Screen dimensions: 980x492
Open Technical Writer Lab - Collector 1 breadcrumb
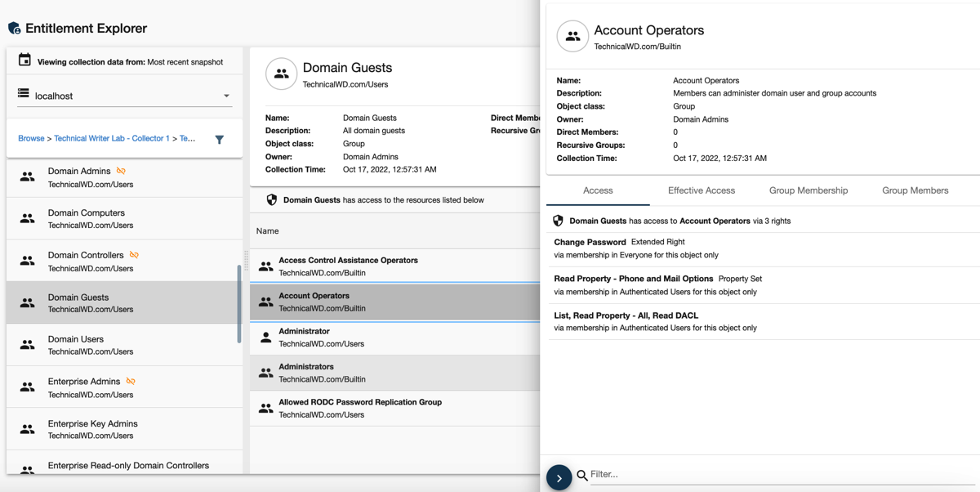click(x=112, y=138)
